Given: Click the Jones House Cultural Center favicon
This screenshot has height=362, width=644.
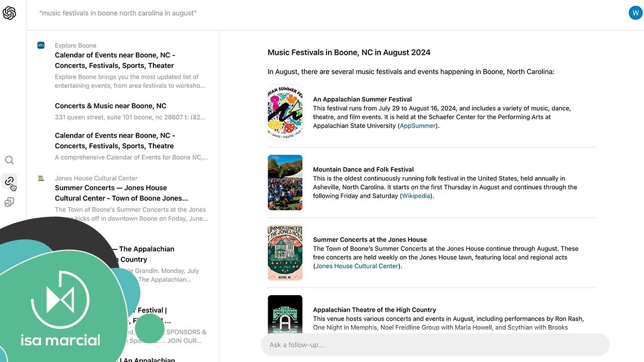Looking at the screenshot, I should [x=41, y=178].
